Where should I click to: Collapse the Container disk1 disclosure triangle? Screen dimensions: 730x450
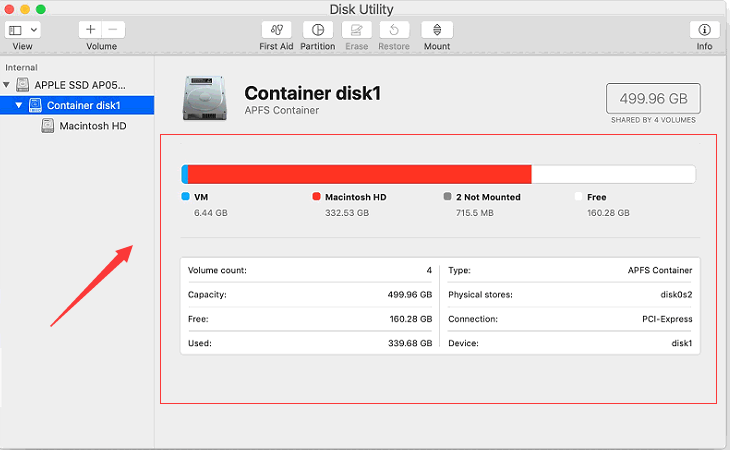pyautogui.click(x=19, y=105)
